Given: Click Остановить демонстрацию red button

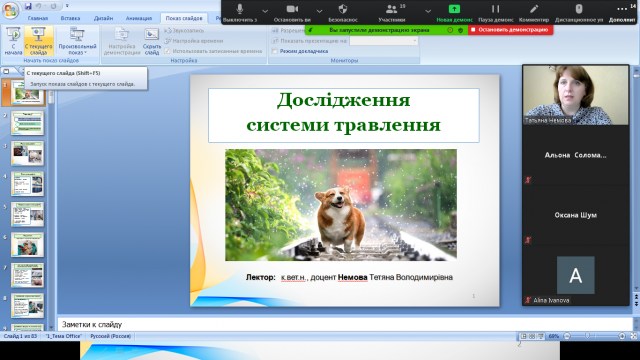Looking at the screenshot, I should 510,30.
